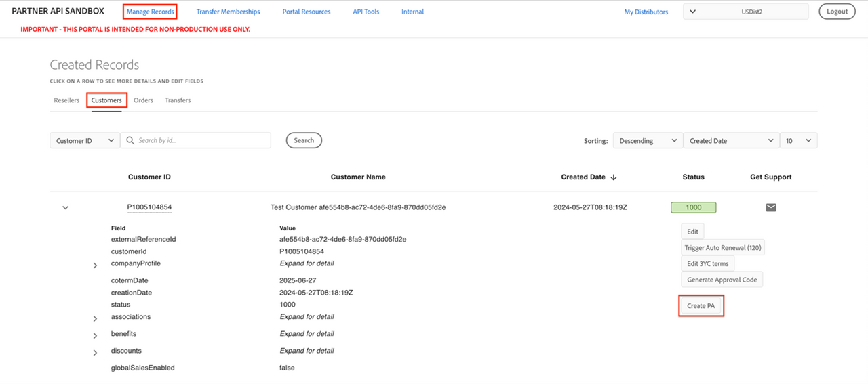
Task: Open the USDist2 distributor selector
Action: [x=745, y=12]
